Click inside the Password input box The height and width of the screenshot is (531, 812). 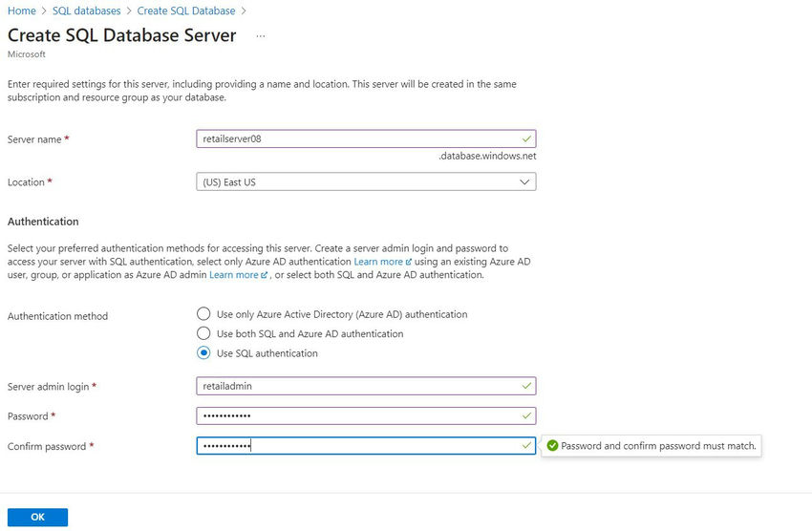click(353, 415)
